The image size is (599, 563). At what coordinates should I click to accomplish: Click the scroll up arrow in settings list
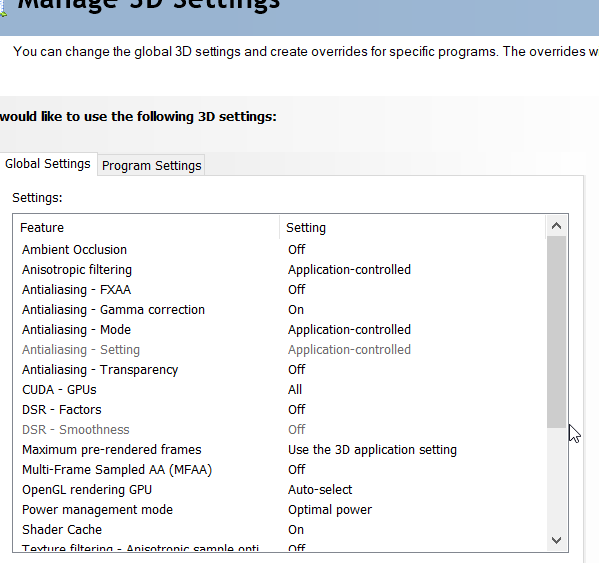[x=556, y=226]
